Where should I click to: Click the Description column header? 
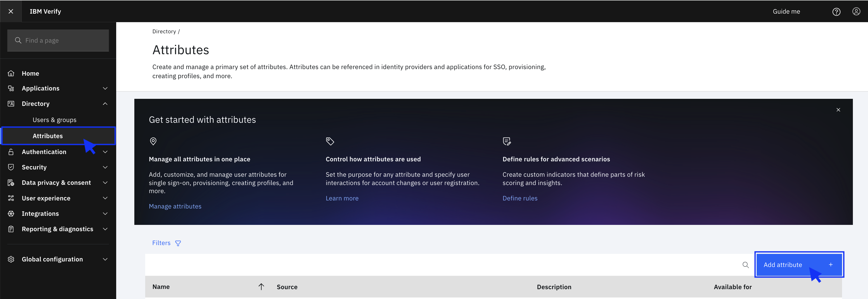click(x=554, y=287)
